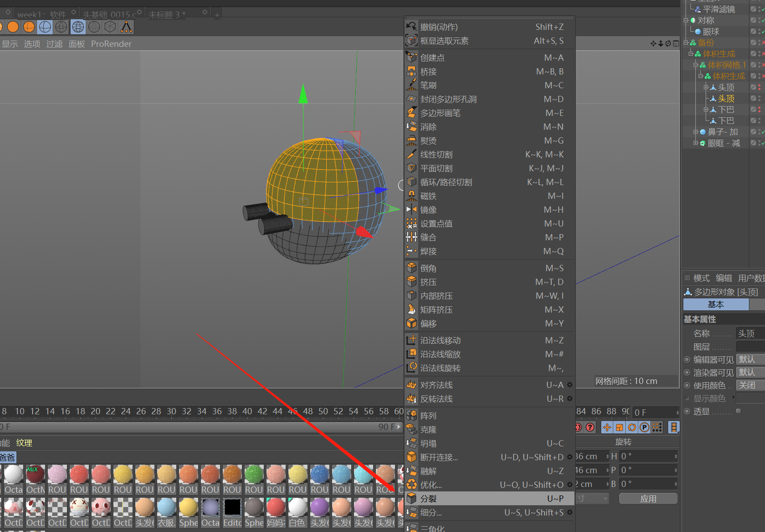This screenshot has height=532, width=765.
Task: Click the box display mode cube icon
Action: (110, 27)
